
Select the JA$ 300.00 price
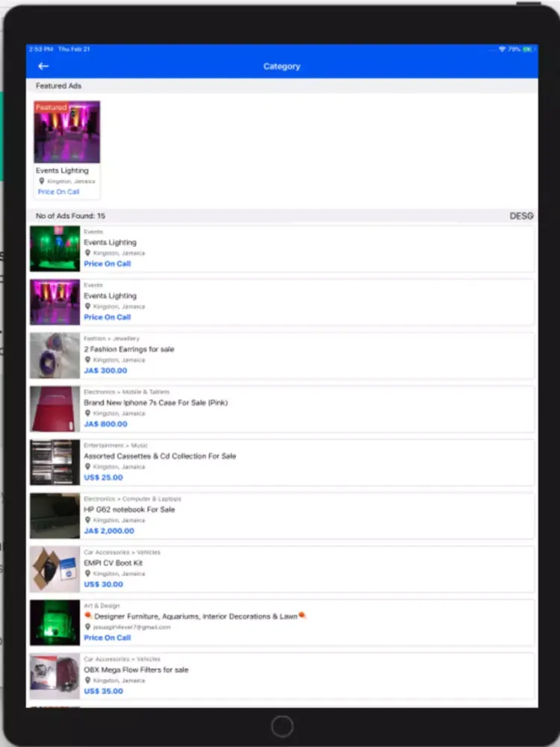(106, 371)
